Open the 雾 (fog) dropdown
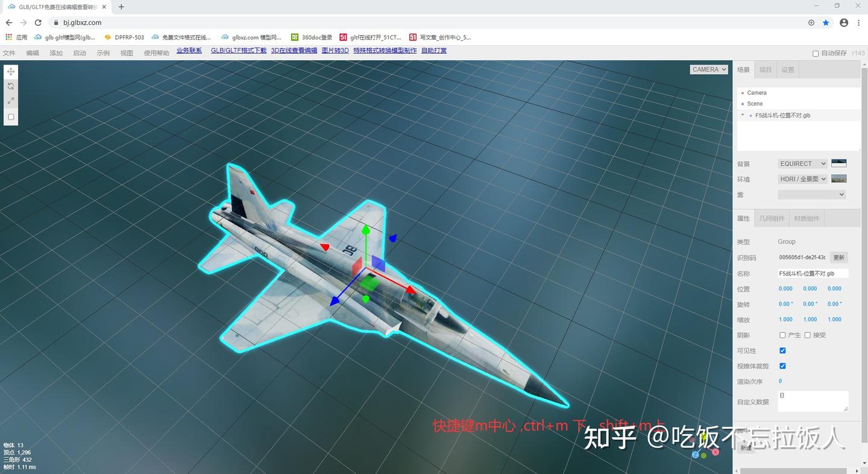868x474 pixels. [812, 194]
